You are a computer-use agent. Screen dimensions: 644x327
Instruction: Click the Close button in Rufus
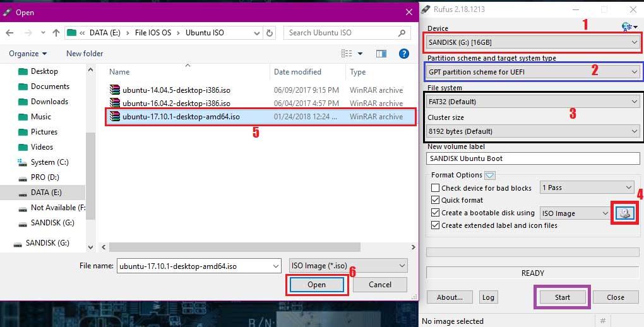615,297
